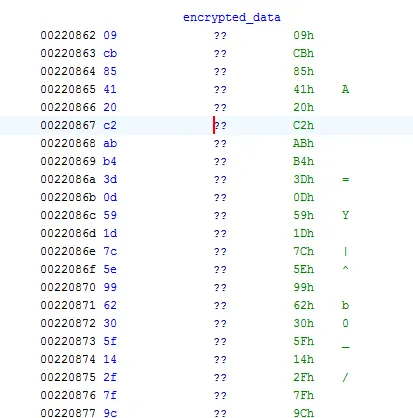Select the encrypted_data label

232,17
